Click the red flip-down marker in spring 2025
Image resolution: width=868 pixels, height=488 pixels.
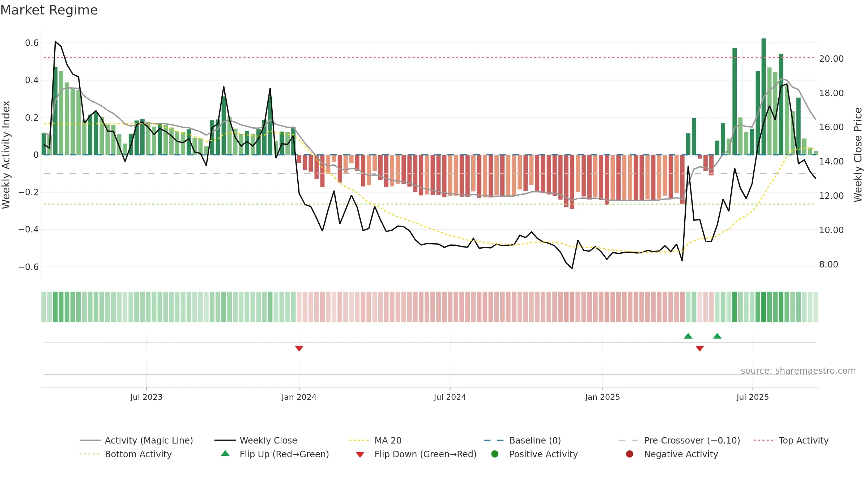700,348
